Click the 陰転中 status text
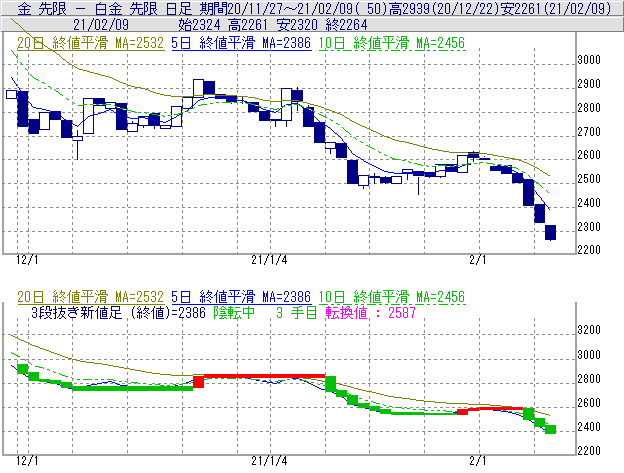This screenshot has height=473, width=624. click(x=234, y=313)
